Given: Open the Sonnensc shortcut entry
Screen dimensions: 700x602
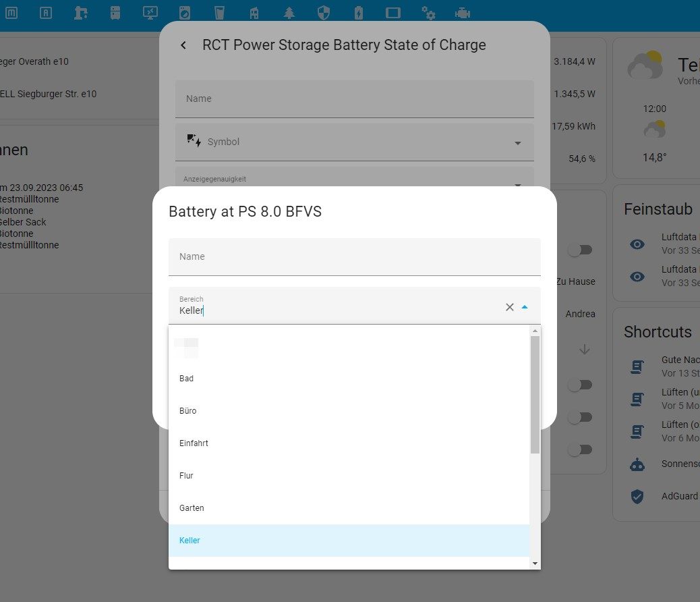Looking at the screenshot, I should 680,464.
